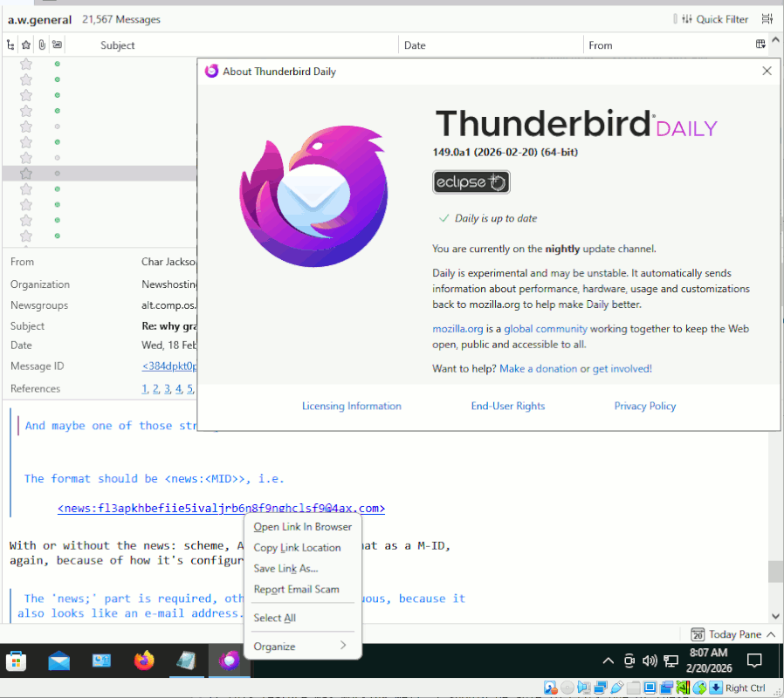Open the Organize context menu item
The height and width of the screenshot is (698, 784).
point(302,646)
